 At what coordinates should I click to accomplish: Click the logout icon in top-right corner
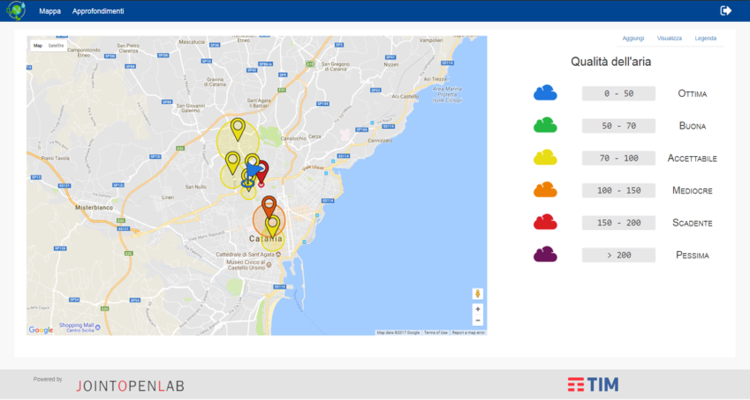point(726,10)
